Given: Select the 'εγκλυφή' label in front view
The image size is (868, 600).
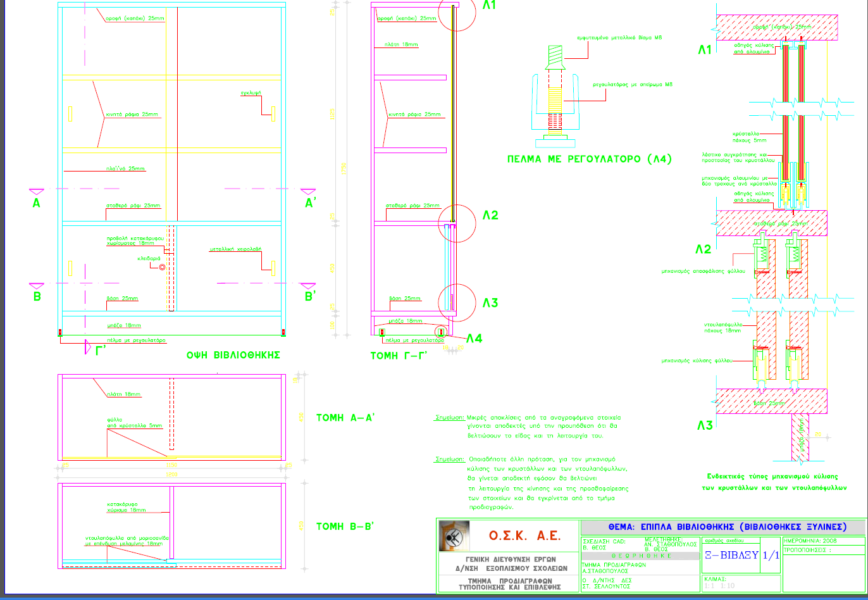Looking at the screenshot, I should pos(251,93).
